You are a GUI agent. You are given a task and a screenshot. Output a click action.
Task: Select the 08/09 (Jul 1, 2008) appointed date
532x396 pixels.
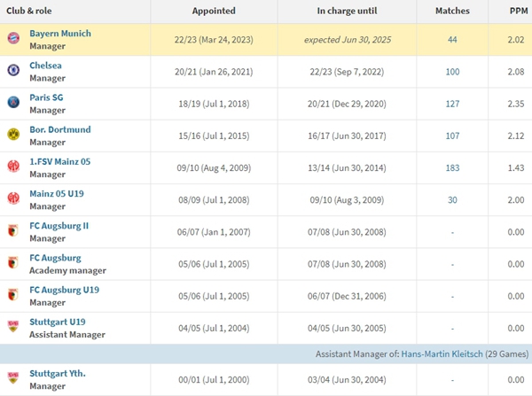click(214, 200)
